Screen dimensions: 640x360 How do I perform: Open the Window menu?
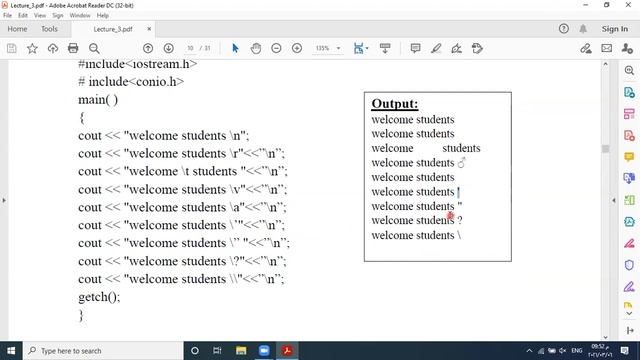[x=80, y=16]
